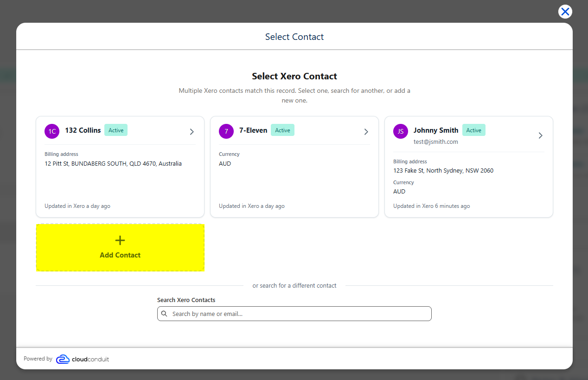
Task: Close the Select Contact dialog
Action: coord(565,12)
